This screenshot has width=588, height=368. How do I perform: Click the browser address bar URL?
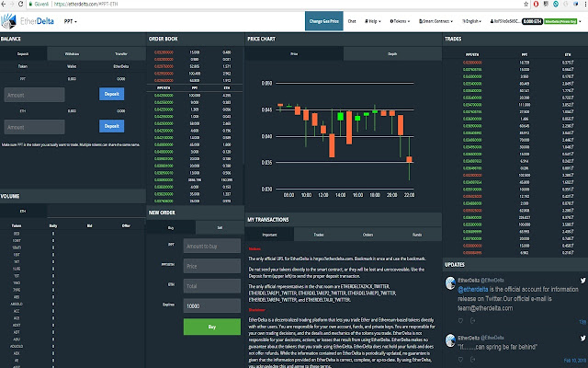85,4
